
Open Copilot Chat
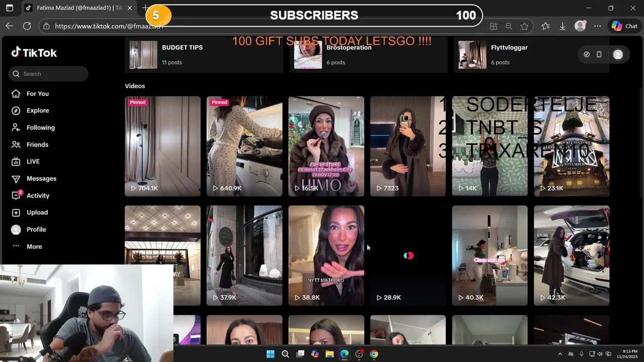coord(624,26)
